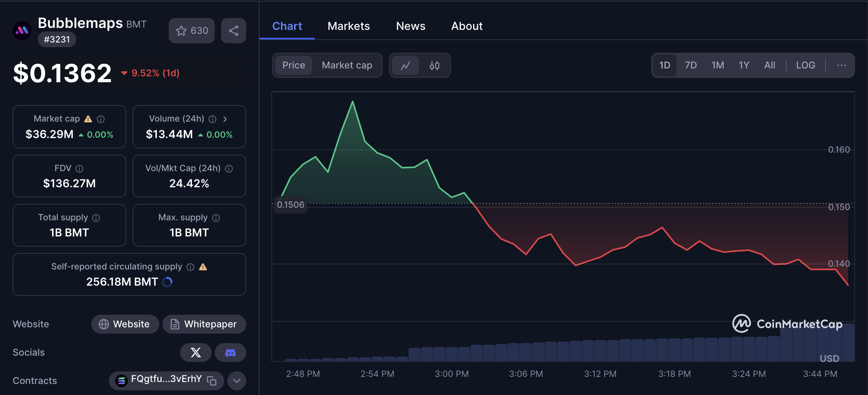Click the BMT ticker symbol text

pos(136,24)
